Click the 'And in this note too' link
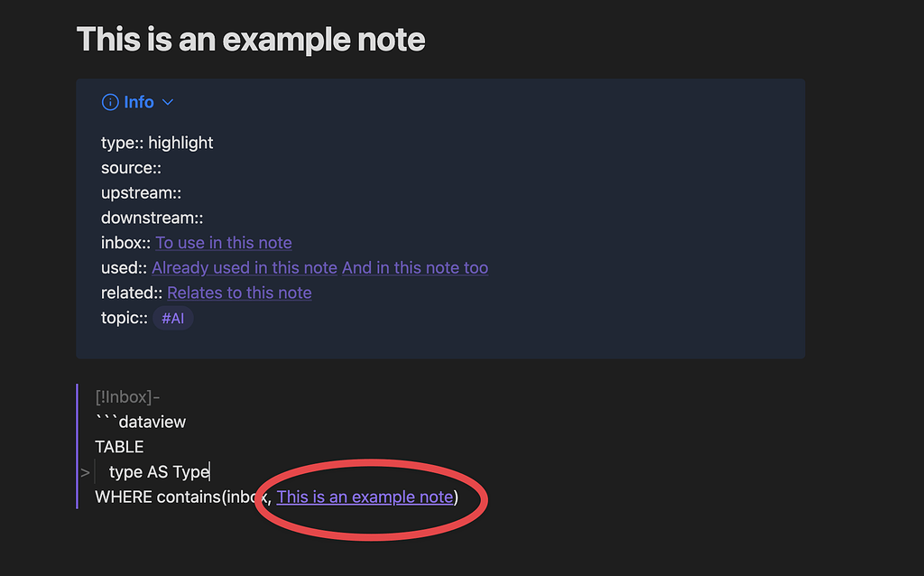The height and width of the screenshot is (576, 924). (x=415, y=267)
